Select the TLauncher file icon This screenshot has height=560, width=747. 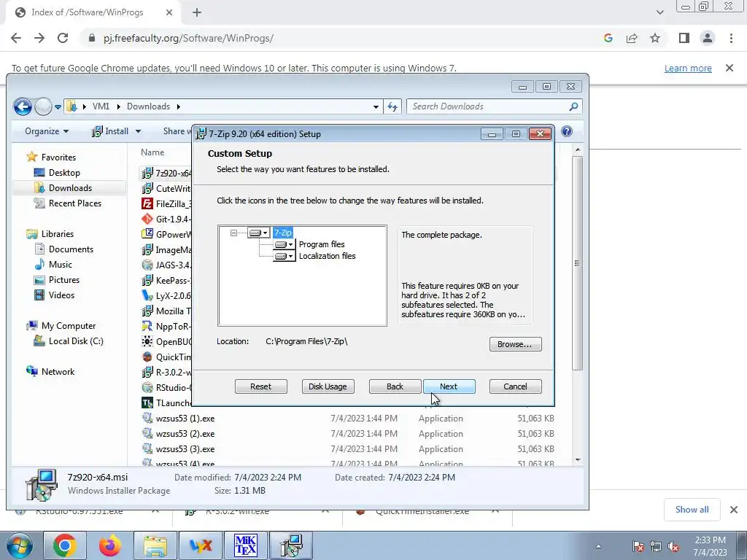click(147, 402)
